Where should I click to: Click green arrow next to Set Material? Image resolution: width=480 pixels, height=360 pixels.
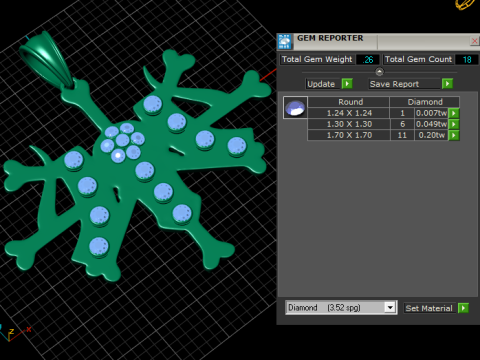(463, 308)
